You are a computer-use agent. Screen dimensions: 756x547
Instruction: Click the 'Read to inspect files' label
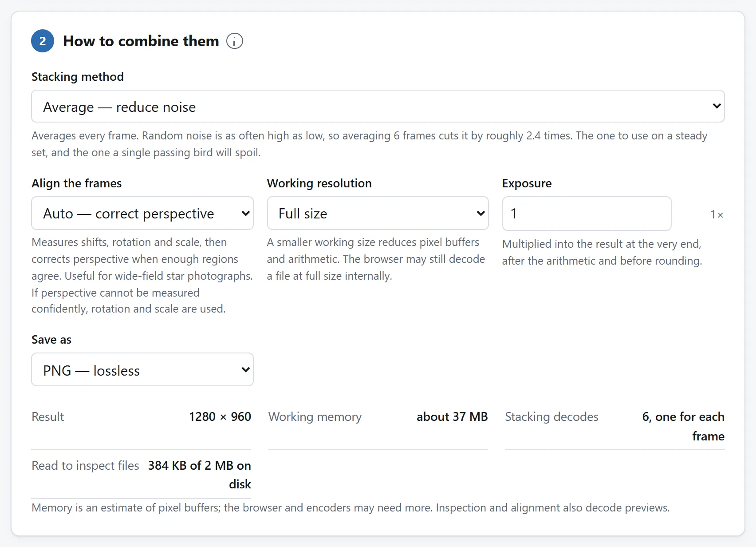[85, 465]
